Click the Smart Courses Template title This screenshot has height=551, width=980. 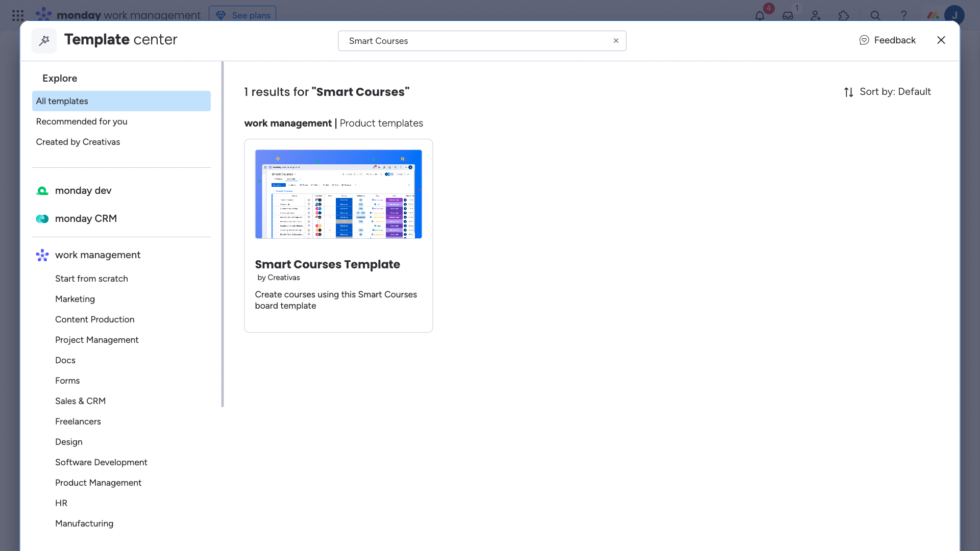point(327,264)
